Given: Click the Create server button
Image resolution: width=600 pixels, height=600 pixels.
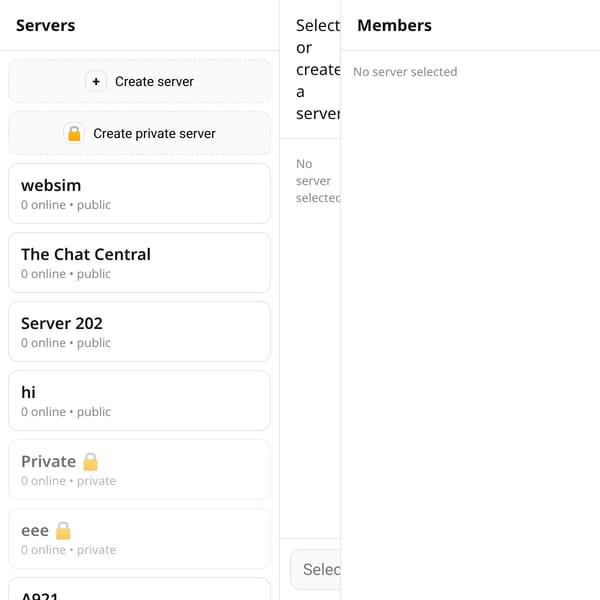Looking at the screenshot, I should [x=139, y=81].
